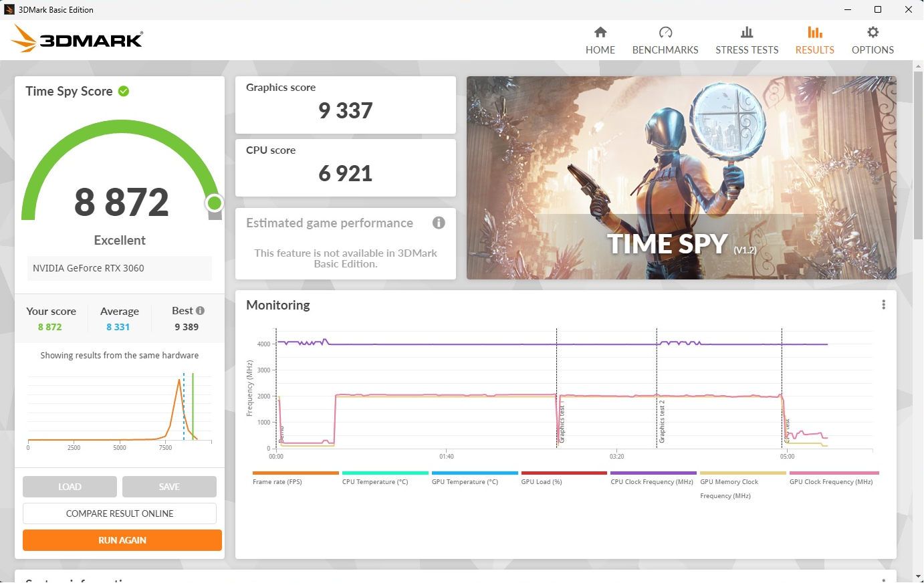The height and width of the screenshot is (585, 924).
Task: Click the Save button
Action: (169, 487)
